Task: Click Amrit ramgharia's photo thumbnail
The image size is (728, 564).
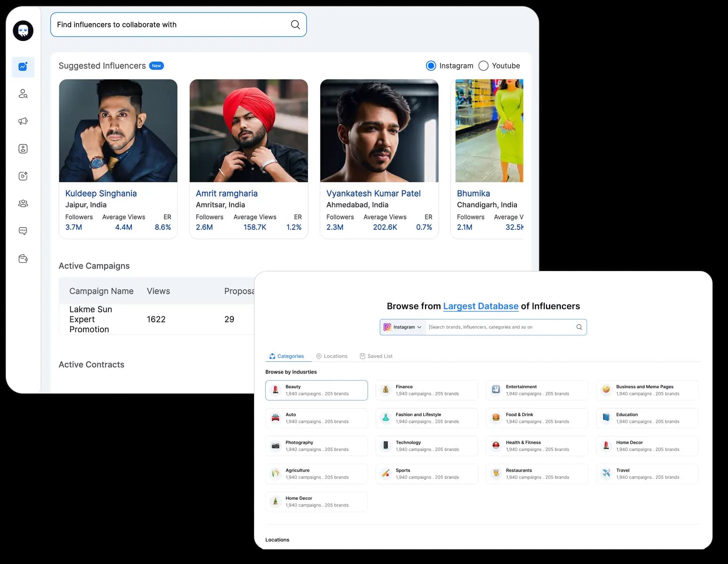Action: (248, 131)
